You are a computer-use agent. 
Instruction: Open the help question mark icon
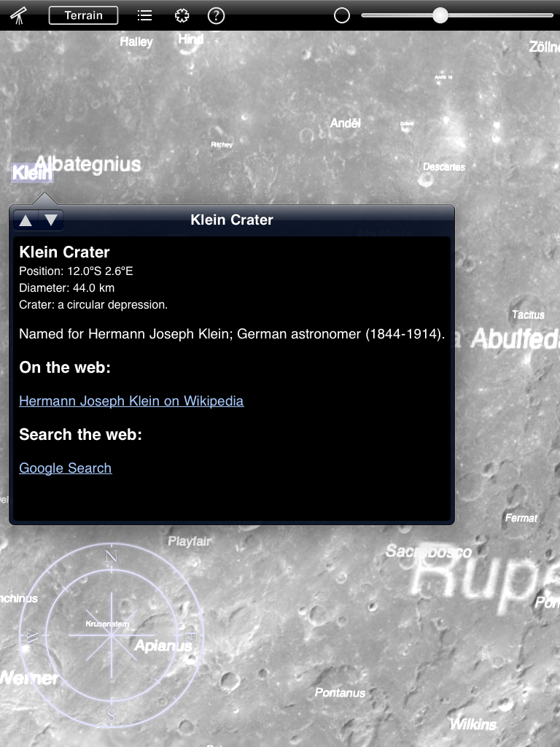(x=216, y=15)
